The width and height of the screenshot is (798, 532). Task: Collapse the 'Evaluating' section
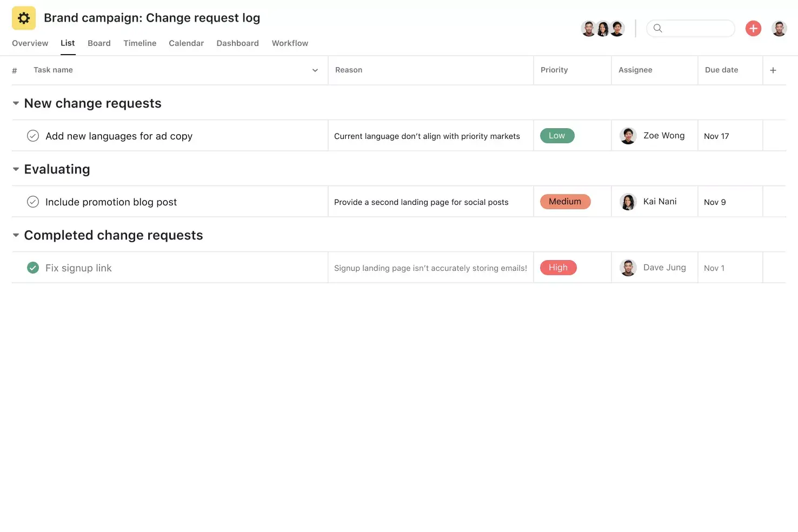point(16,169)
